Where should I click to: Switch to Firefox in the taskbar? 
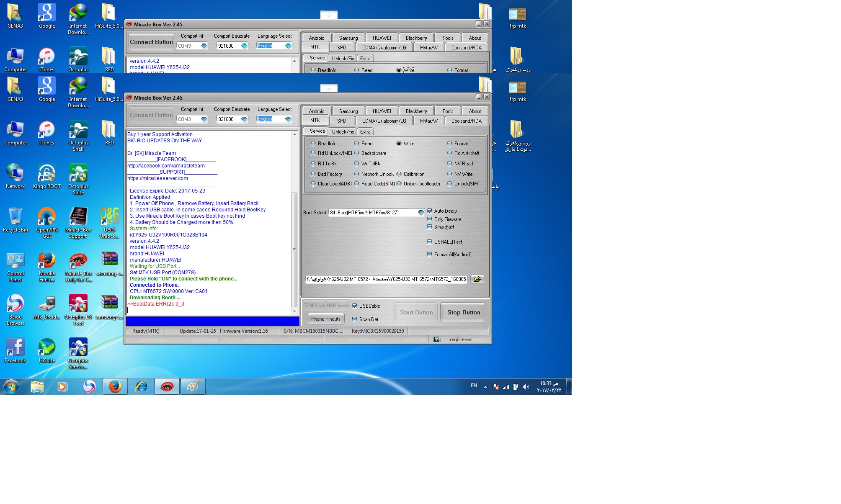[x=115, y=386]
